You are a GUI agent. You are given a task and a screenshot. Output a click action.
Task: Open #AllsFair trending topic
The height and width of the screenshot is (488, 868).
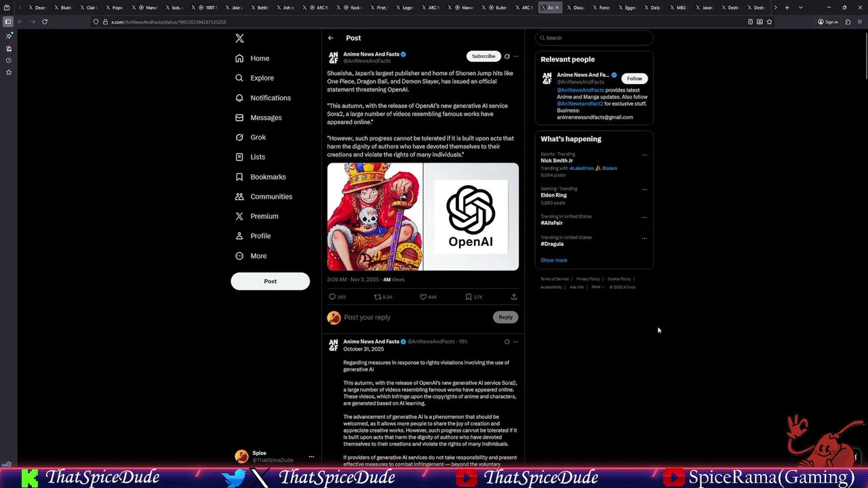551,223
